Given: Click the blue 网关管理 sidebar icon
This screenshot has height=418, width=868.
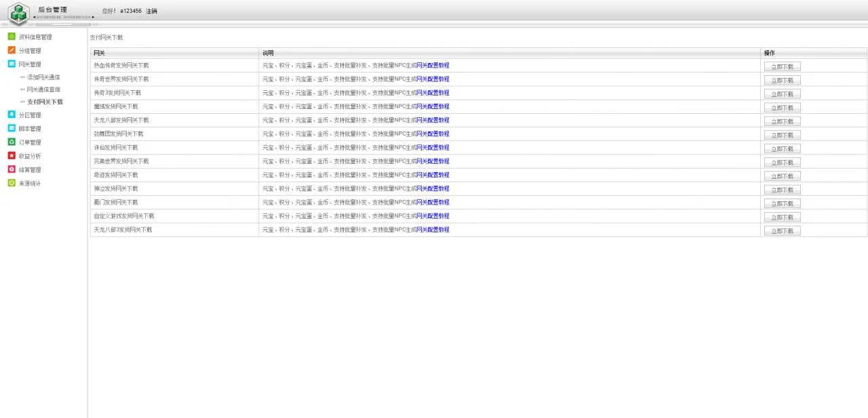Looking at the screenshot, I should pyautogui.click(x=12, y=64).
